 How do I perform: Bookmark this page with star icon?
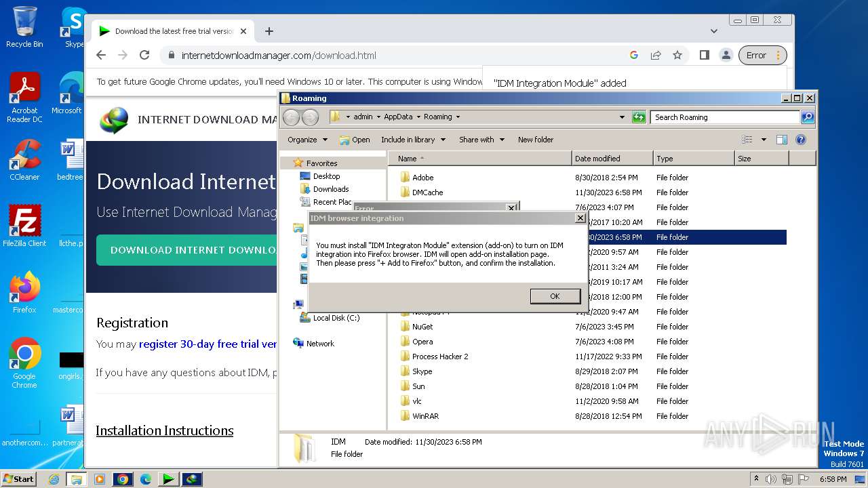tap(677, 56)
